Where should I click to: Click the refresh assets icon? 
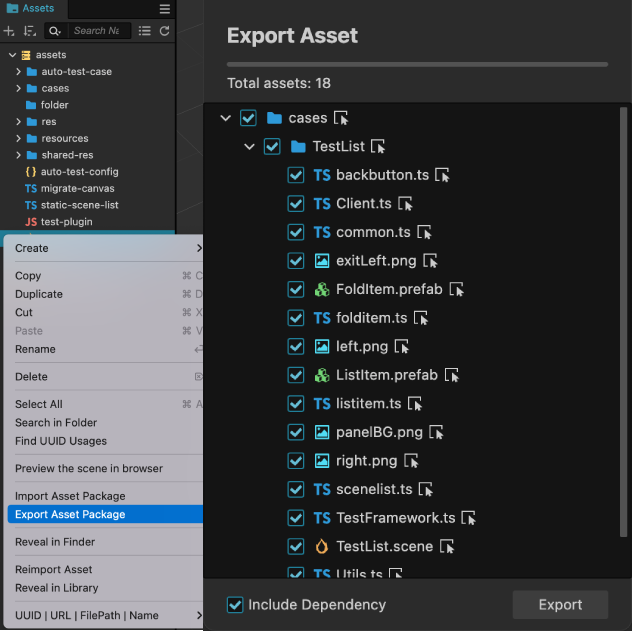click(x=164, y=31)
